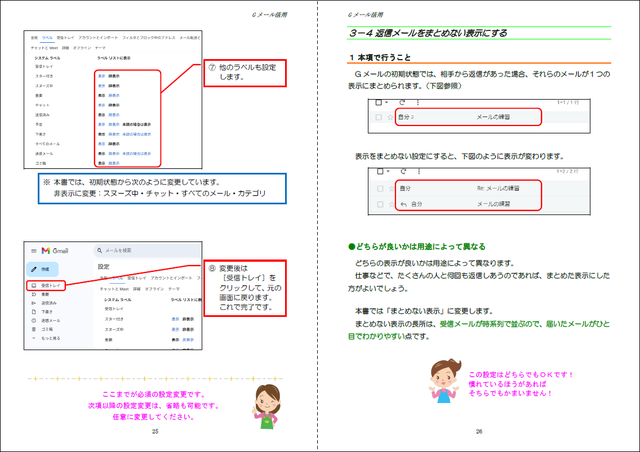Click 非表示 link for ゴミ箱 row

tap(114, 163)
